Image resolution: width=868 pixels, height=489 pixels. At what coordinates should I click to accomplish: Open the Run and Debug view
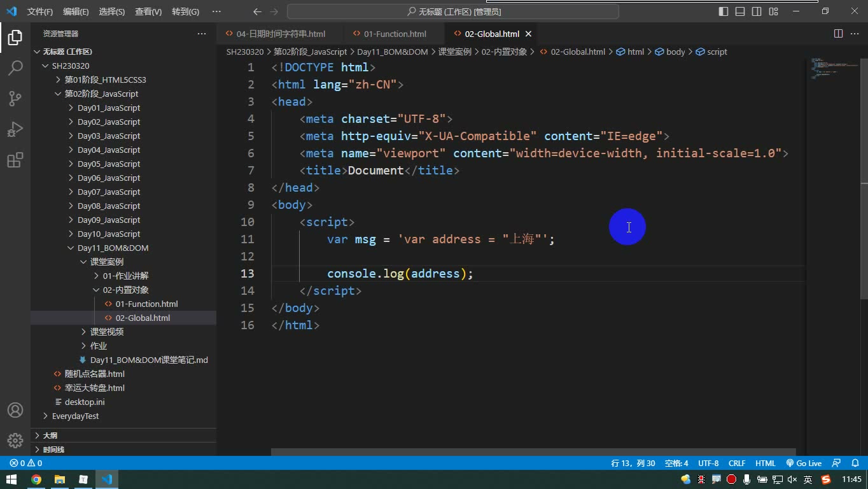[x=15, y=129]
